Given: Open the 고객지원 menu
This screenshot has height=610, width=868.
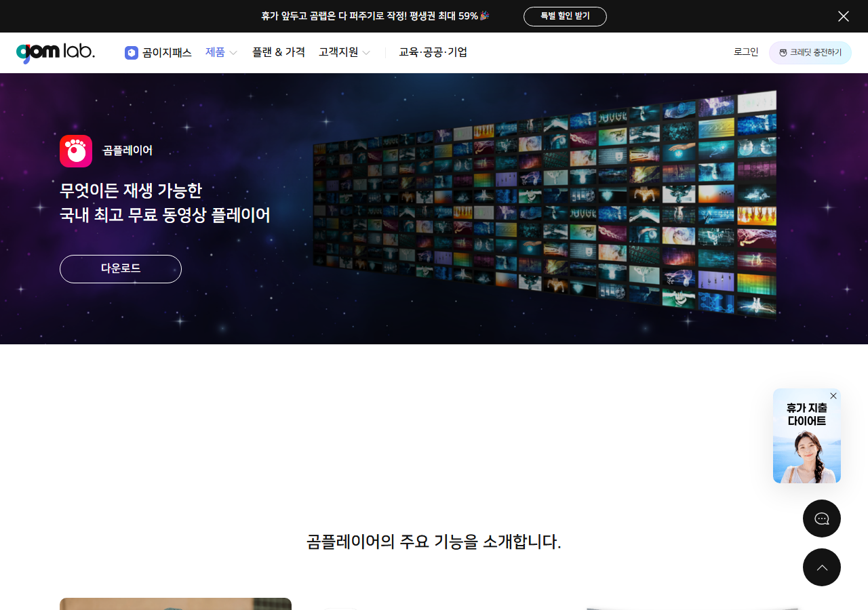Looking at the screenshot, I should [x=338, y=52].
